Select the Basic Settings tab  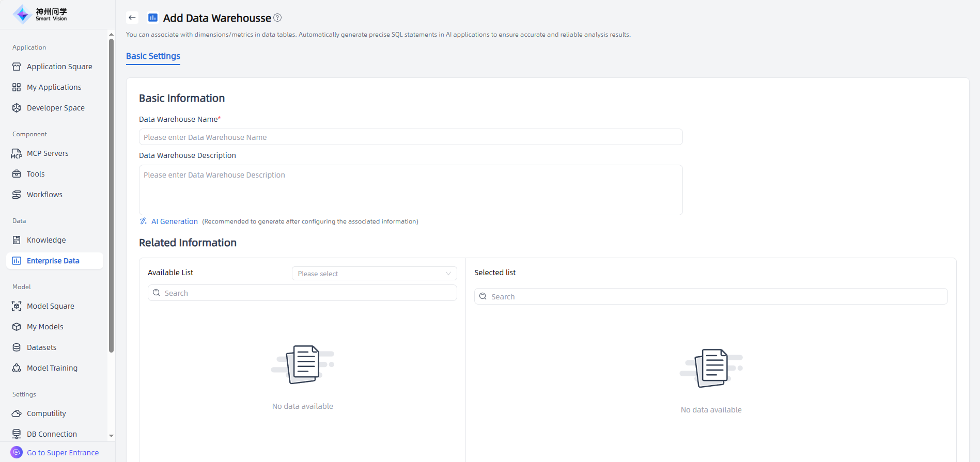pos(153,56)
